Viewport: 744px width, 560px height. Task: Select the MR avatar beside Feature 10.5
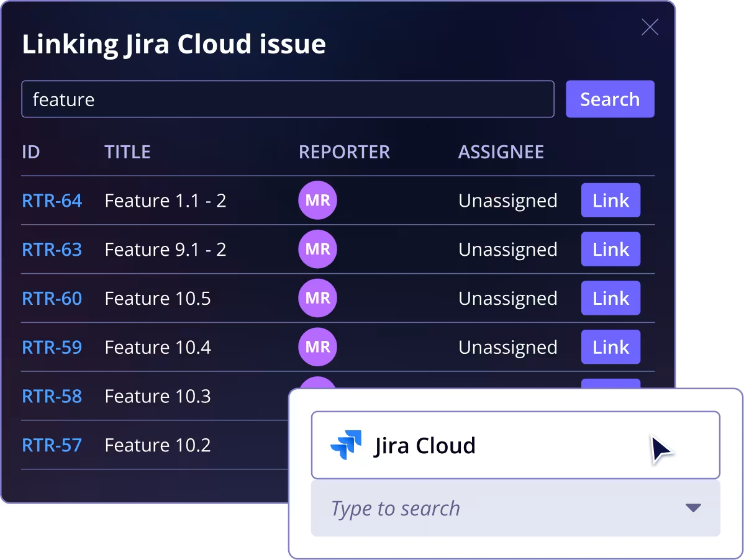point(317,298)
